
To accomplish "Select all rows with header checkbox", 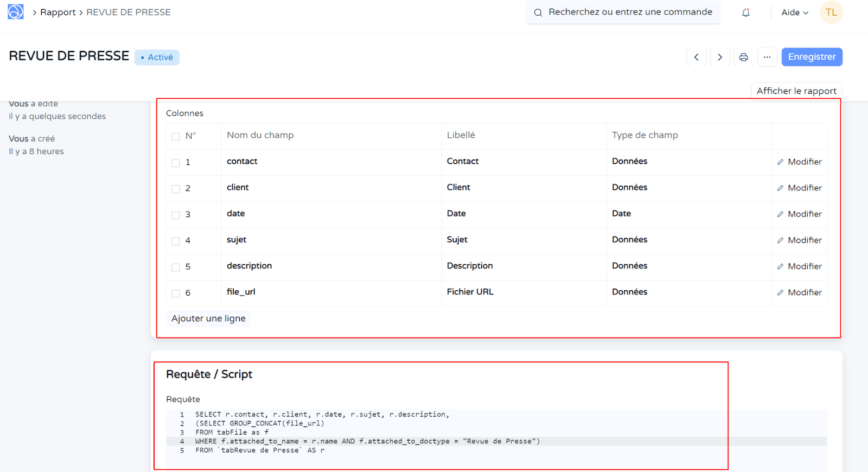I will pyautogui.click(x=176, y=137).
